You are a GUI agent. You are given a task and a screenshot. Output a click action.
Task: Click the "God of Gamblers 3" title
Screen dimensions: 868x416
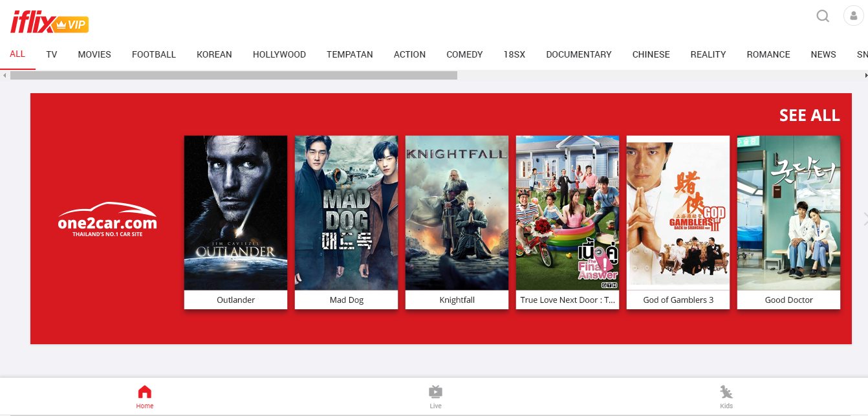(x=678, y=300)
